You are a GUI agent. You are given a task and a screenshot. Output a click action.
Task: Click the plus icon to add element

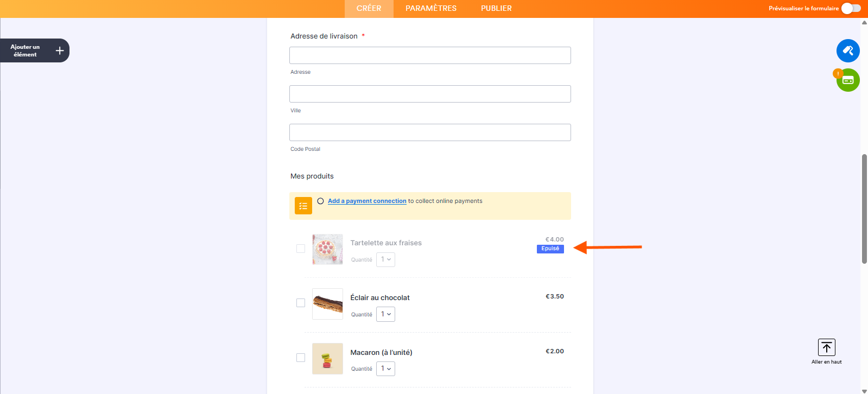(x=60, y=50)
